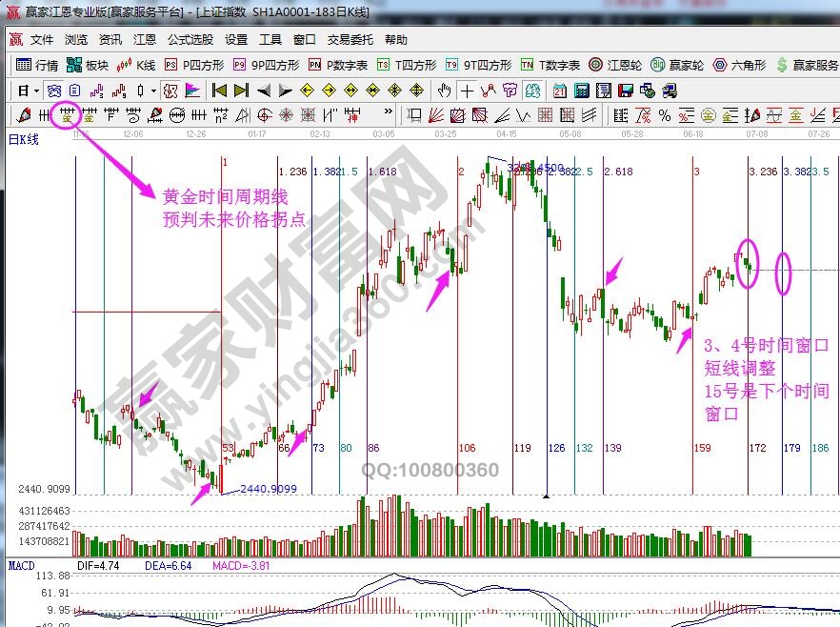840x627 pixels.
Task: Jump to first bar icon
Action: point(219,91)
